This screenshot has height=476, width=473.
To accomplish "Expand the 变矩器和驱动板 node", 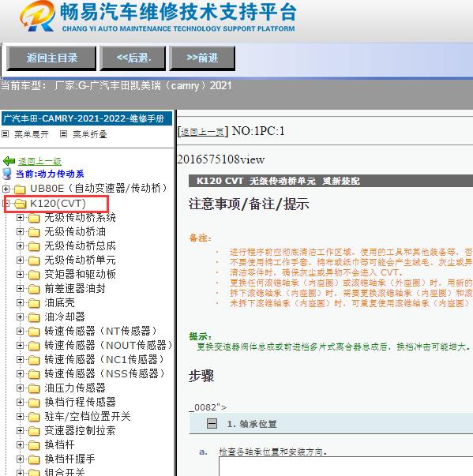I will click(x=20, y=274).
